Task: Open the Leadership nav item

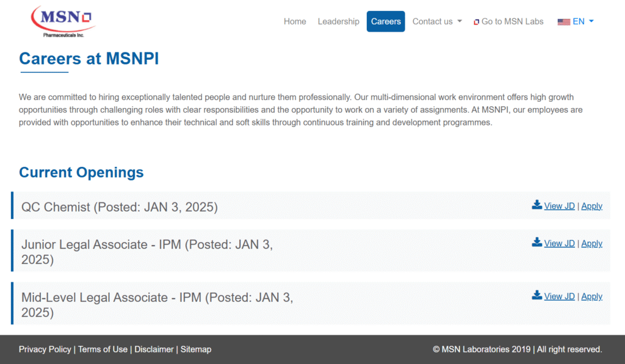Action: pyautogui.click(x=338, y=21)
